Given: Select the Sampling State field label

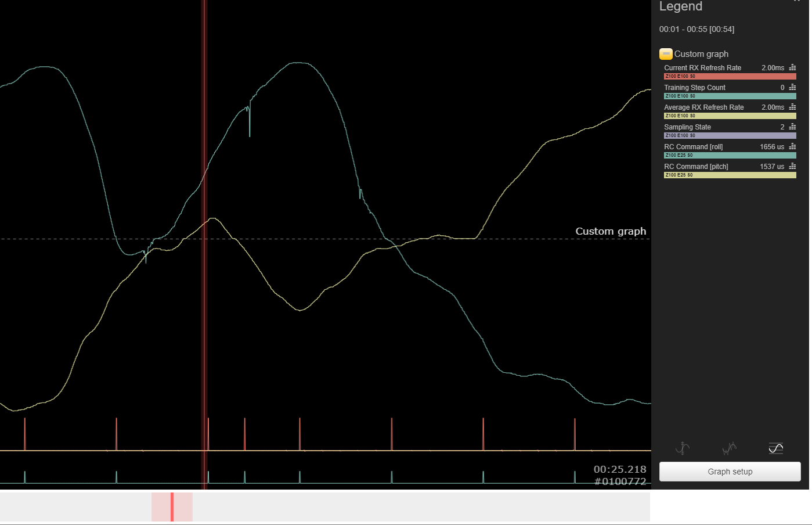Looking at the screenshot, I should (688, 127).
